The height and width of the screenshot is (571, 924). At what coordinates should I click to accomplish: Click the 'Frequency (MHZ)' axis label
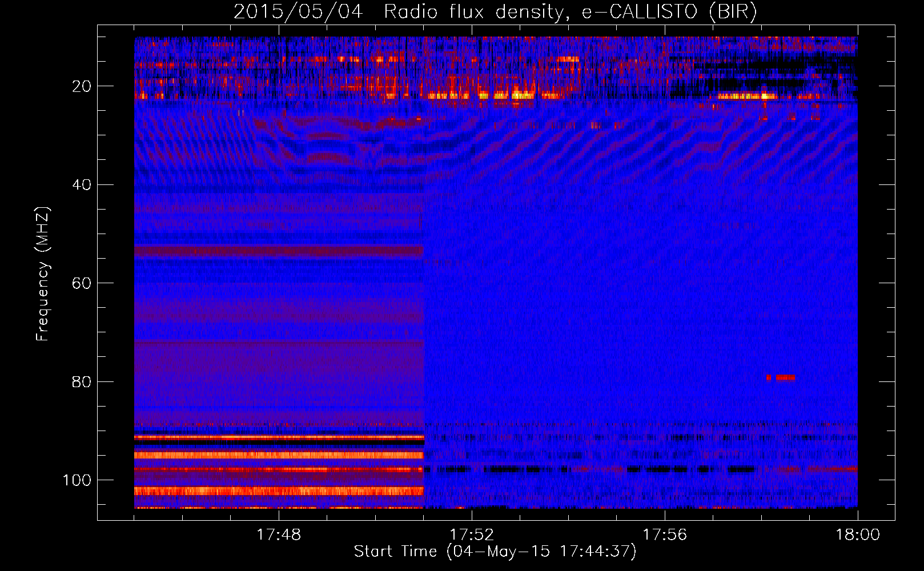[x=43, y=274]
